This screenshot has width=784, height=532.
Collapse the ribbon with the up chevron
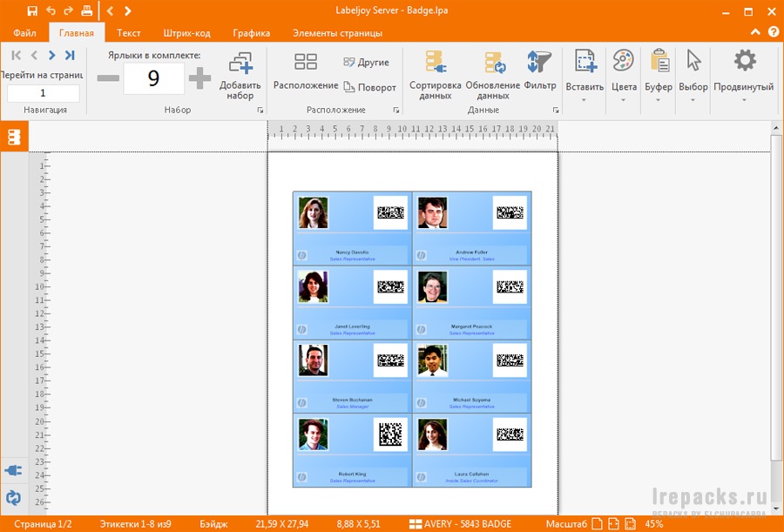point(755,33)
